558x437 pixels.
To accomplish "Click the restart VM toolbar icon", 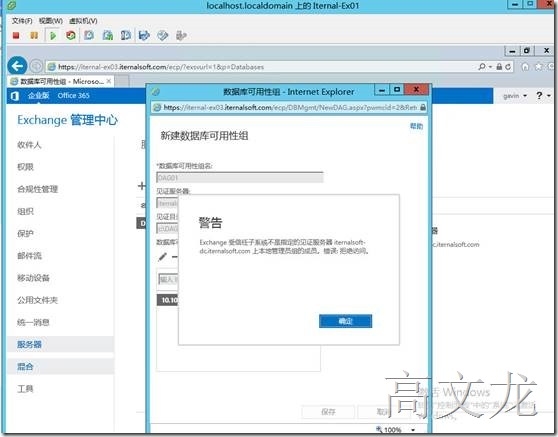I will point(70,35).
